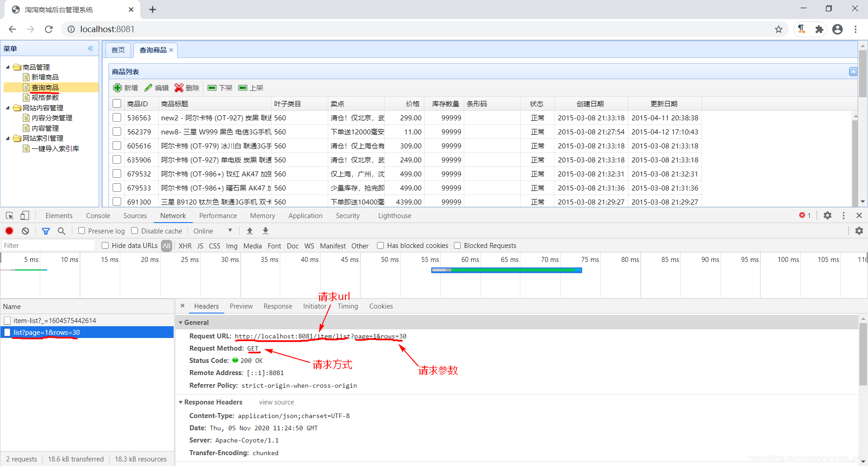868x466 pixels.
Task: Collapse the 商品管理 tree node
Action: coord(7,67)
